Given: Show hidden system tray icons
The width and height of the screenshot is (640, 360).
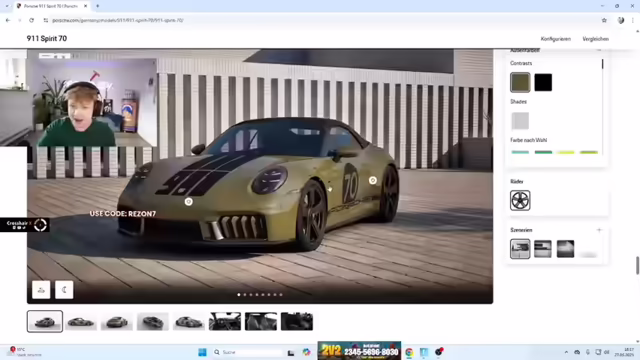Looking at the screenshot, I should point(566,352).
